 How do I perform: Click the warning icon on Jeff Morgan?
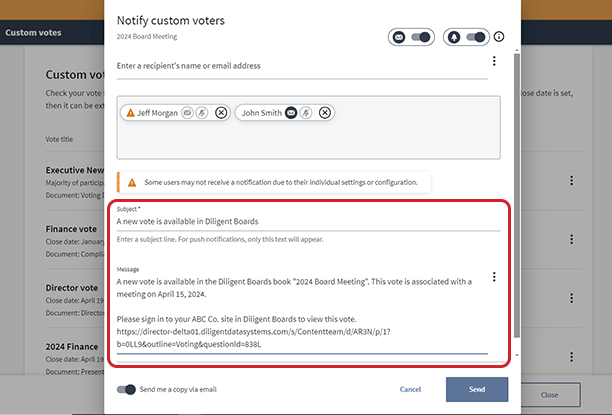click(130, 113)
